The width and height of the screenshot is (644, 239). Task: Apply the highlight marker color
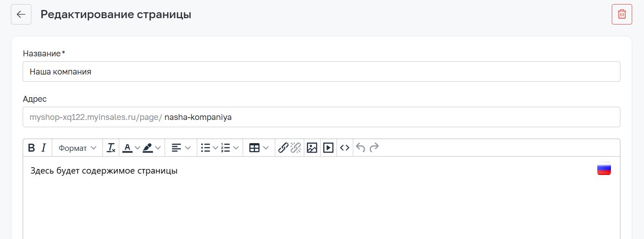point(148,148)
